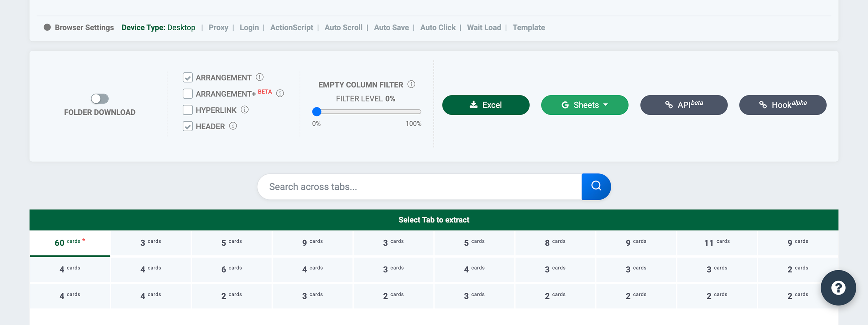868x325 pixels.
Task: Enable the HYPERLINK checkbox
Action: point(188,110)
